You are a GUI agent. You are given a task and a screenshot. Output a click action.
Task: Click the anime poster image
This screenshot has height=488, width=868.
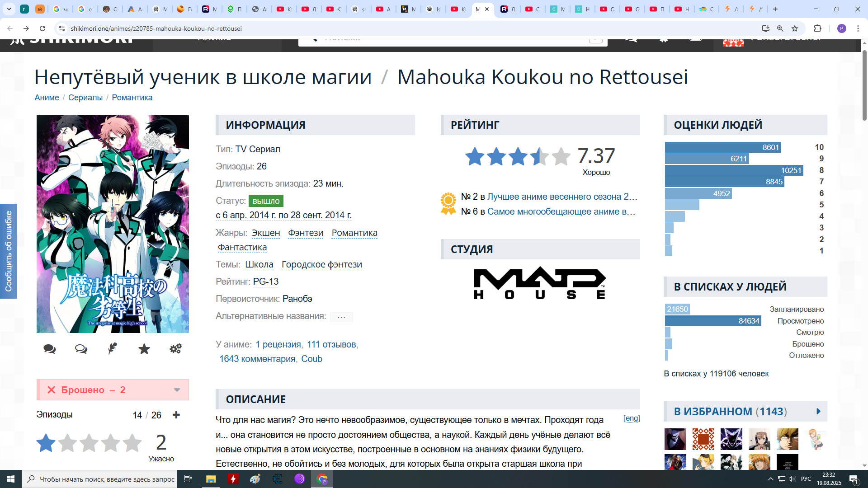[113, 224]
